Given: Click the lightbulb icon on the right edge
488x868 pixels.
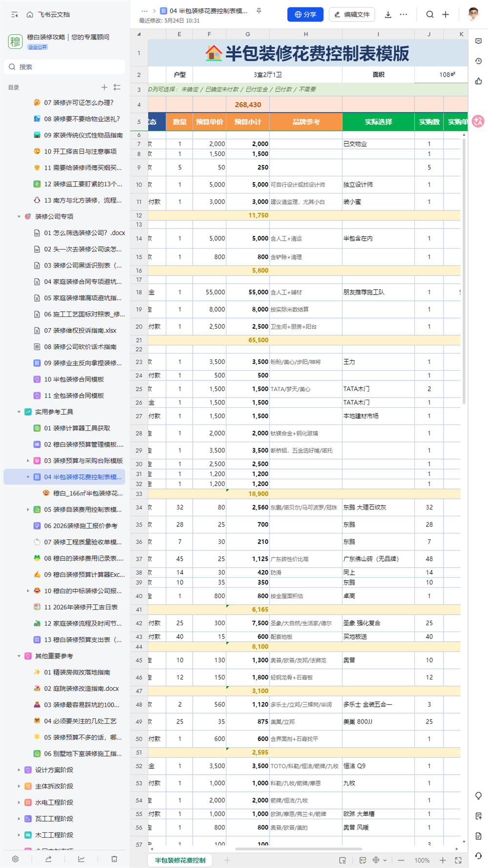Looking at the screenshot, I should click(478, 796).
